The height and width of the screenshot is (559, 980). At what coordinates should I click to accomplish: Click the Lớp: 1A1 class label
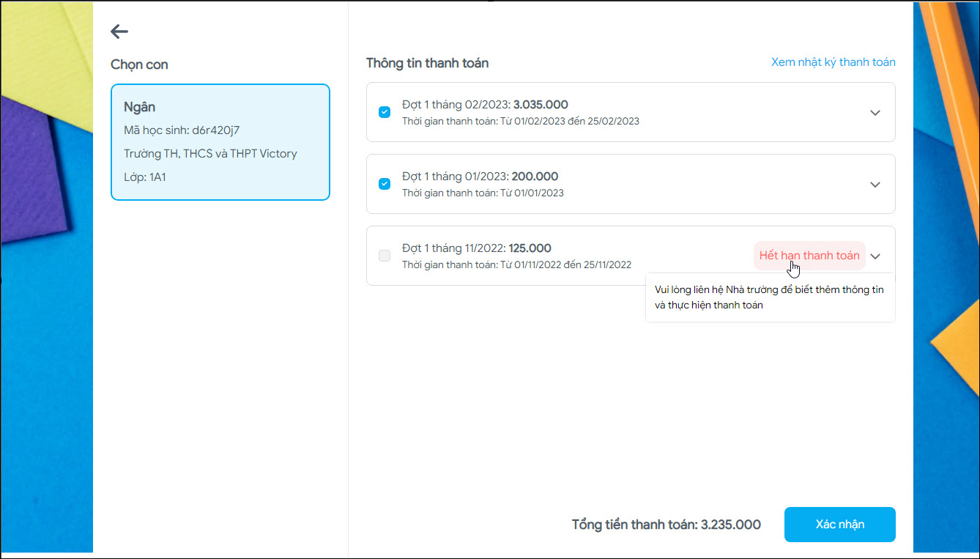[145, 177]
